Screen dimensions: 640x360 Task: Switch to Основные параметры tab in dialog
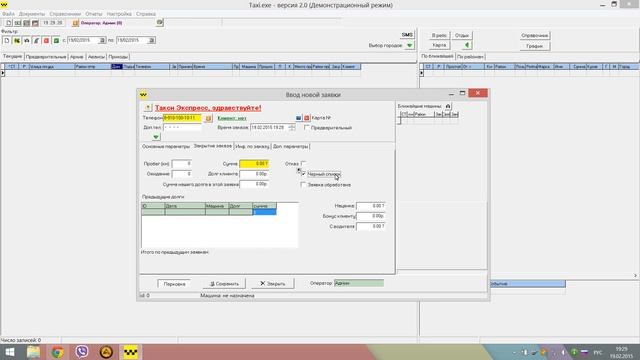pos(166,146)
